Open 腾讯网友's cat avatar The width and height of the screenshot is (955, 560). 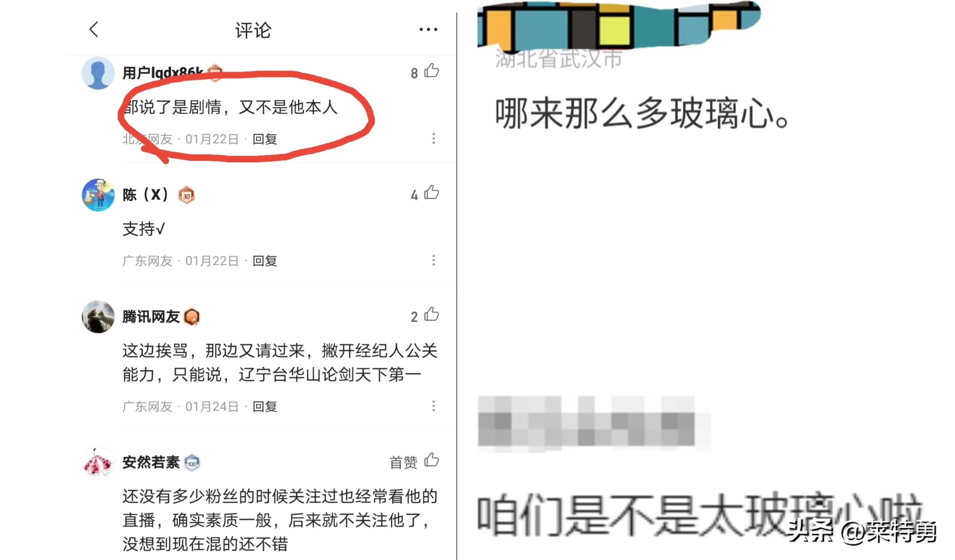[98, 317]
